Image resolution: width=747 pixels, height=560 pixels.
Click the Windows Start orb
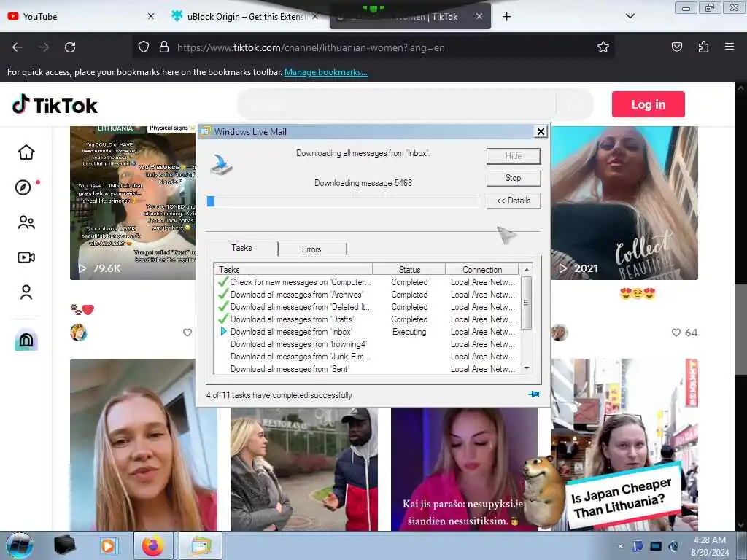[20, 545]
